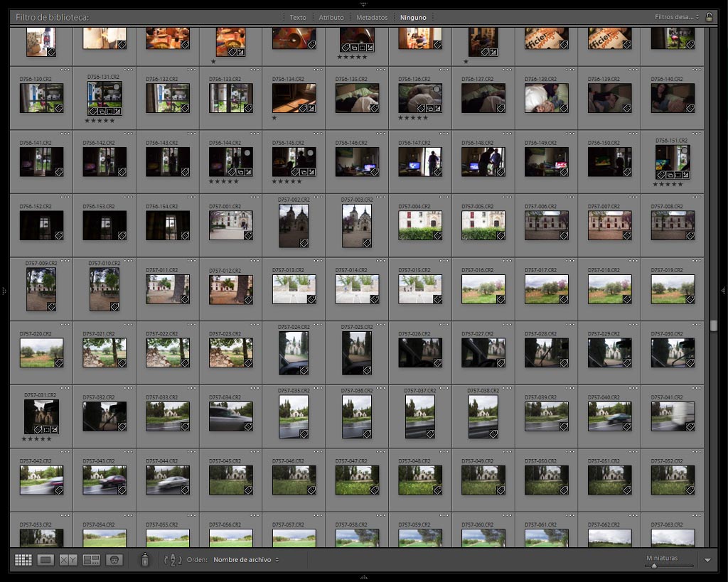Reverse the A-Z sort direction

(x=172, y=560)
